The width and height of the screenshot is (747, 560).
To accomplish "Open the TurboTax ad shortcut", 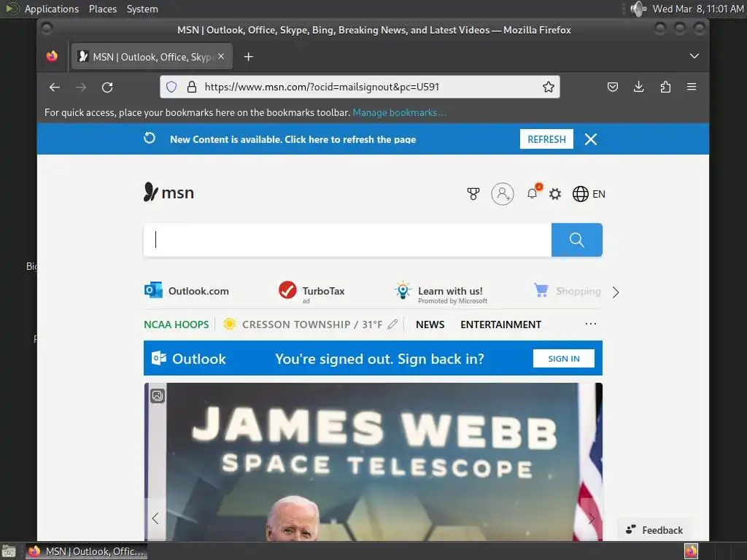I will [311, 292].
